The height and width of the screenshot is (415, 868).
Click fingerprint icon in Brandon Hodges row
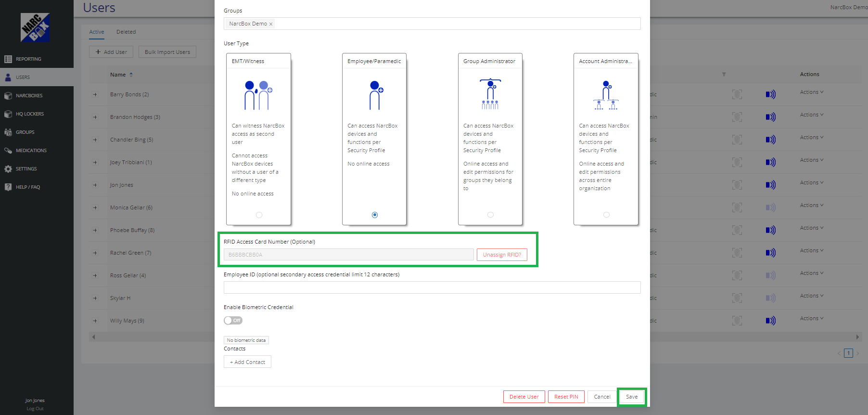[737, 117]
